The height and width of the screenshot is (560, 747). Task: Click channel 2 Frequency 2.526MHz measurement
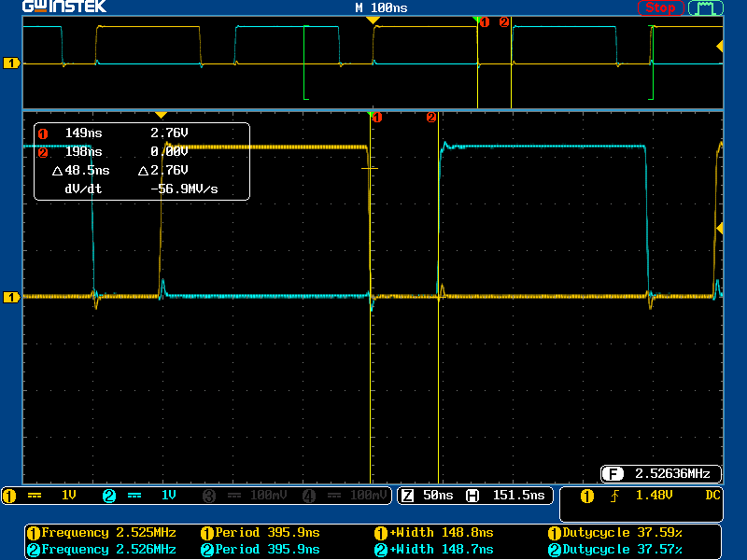click(102, 550)
